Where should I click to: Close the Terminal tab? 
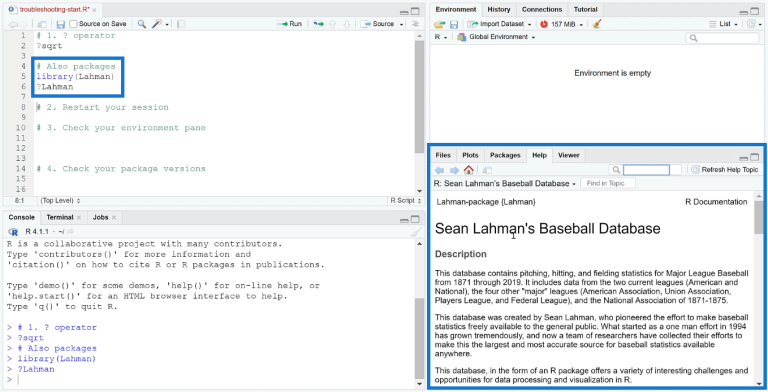[x=79, y=218]
